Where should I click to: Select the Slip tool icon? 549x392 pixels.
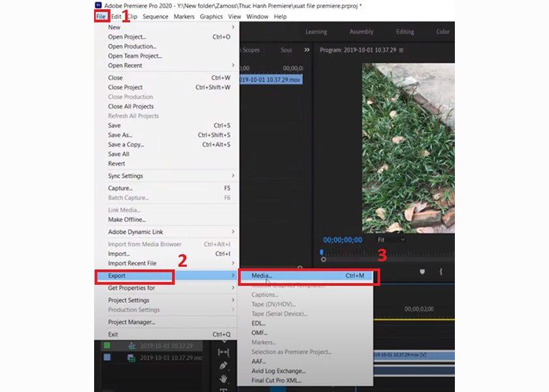pos(223,352)
